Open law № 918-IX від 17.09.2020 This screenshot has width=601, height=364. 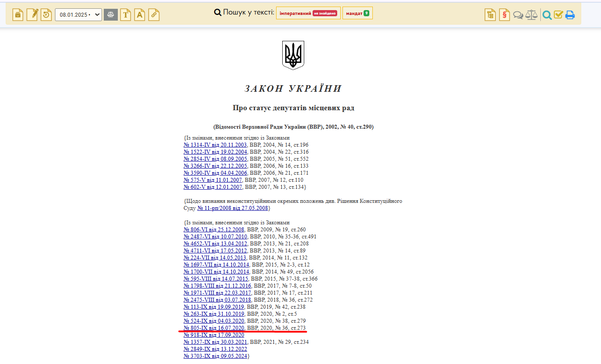(x=214, y=335)
